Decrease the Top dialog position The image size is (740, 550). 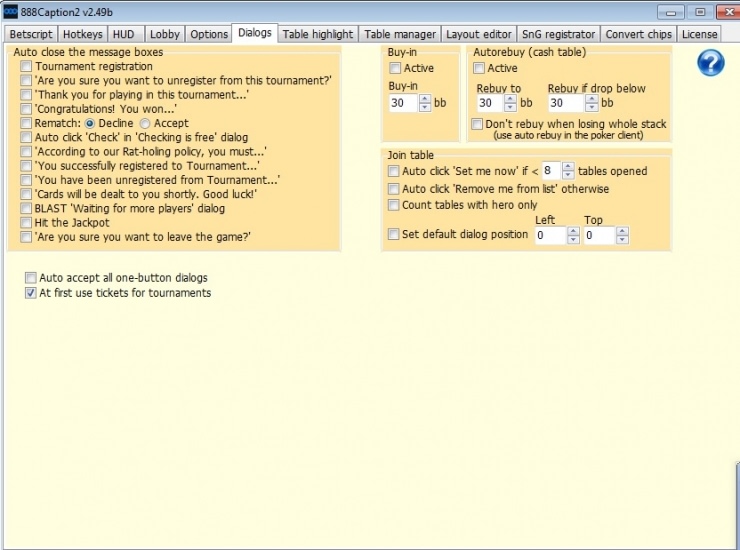[x=622, y=240]
